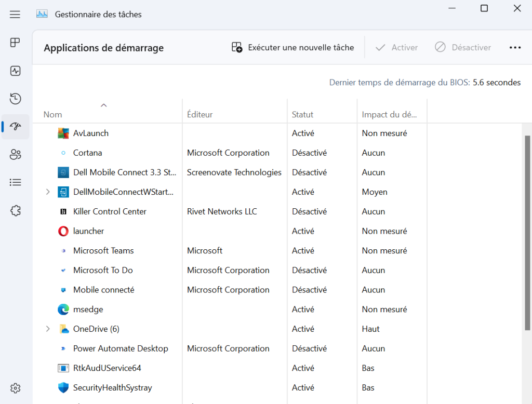Sort by Impact du dé... column
Screen dimensions: 532x404
click(392, 111)
